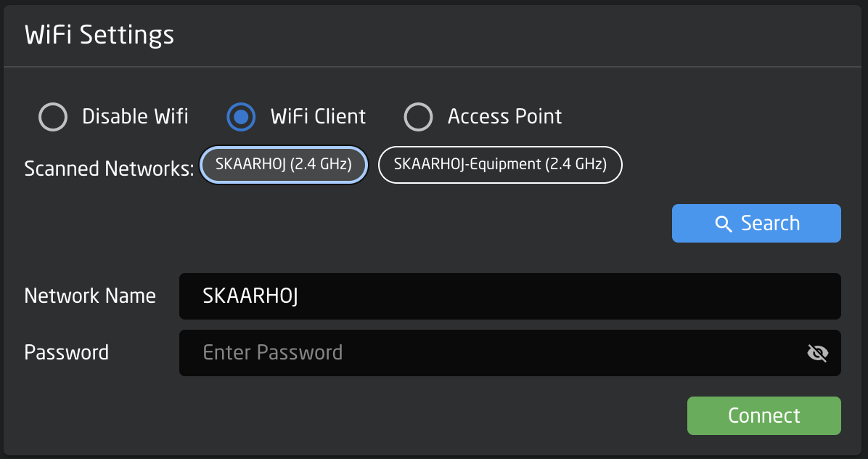
Task: Choose SKAARHOJ-Equipment (2.4 GHz) network chip
Action: (500, 164)
